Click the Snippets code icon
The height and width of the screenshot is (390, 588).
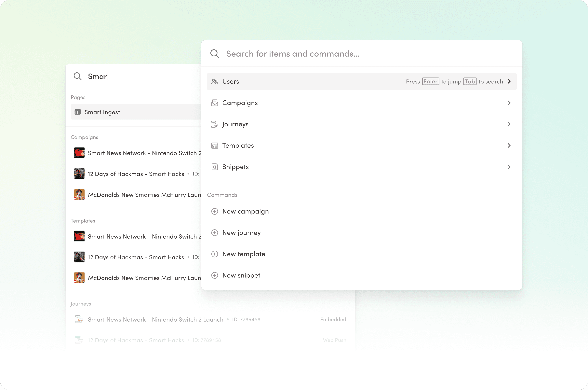[x=214, y=167]
